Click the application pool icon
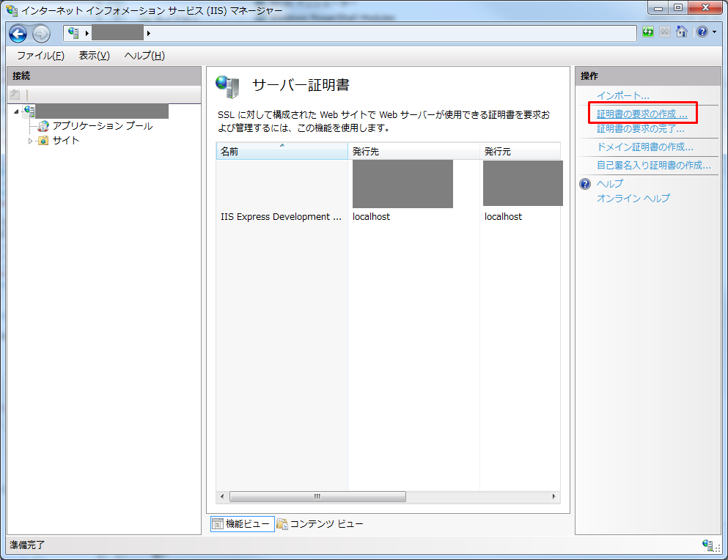 pos(43,126)
